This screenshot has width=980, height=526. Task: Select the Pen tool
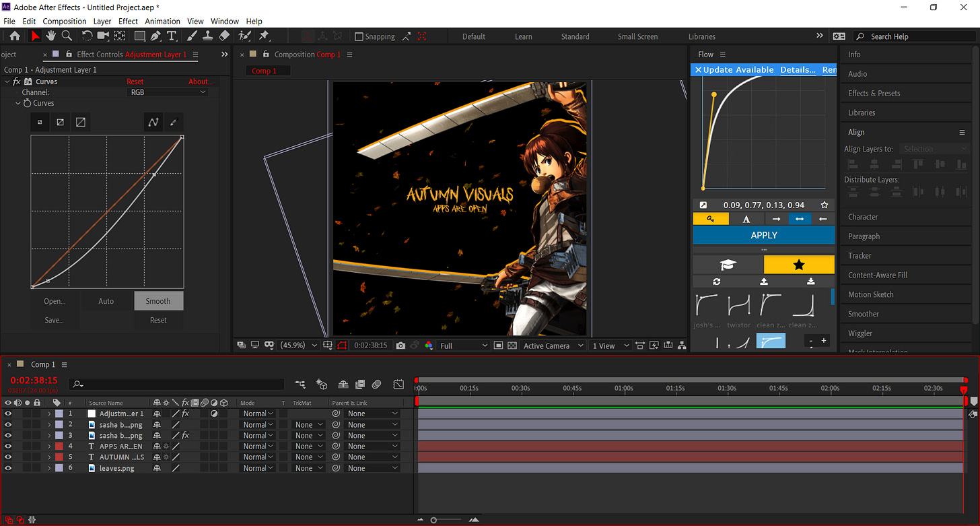155,36
